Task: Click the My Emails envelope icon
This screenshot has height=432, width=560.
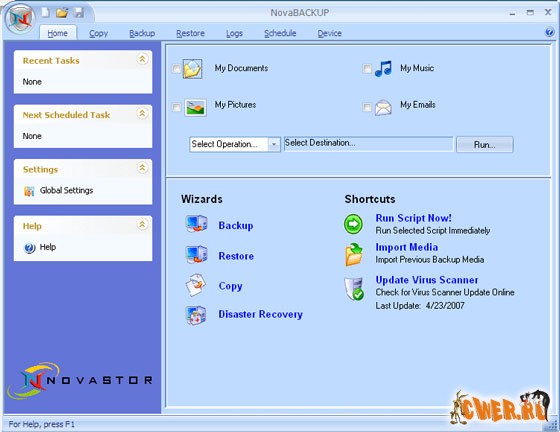Action: (x=383, y=107)
